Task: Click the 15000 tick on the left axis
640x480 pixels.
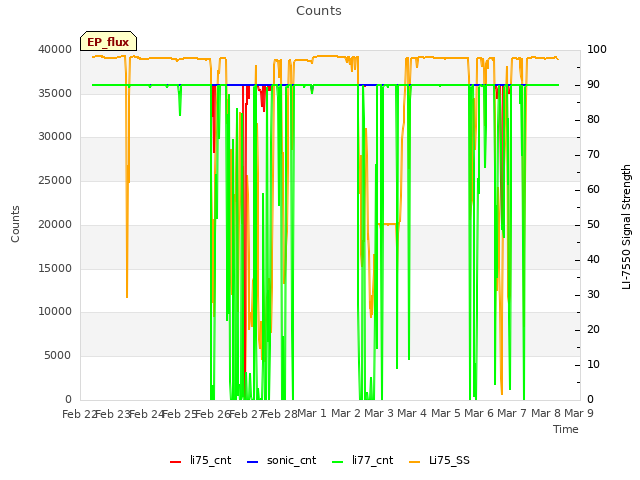Action: 55,269
